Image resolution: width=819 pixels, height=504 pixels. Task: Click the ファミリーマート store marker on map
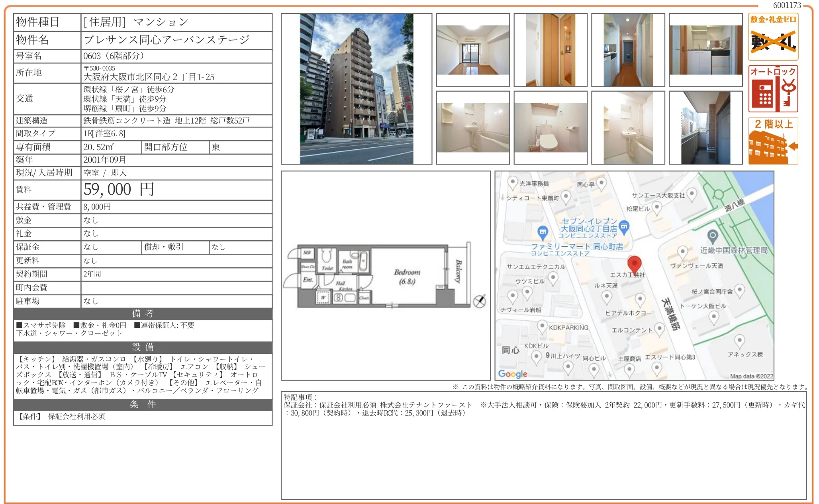point(543,232)
